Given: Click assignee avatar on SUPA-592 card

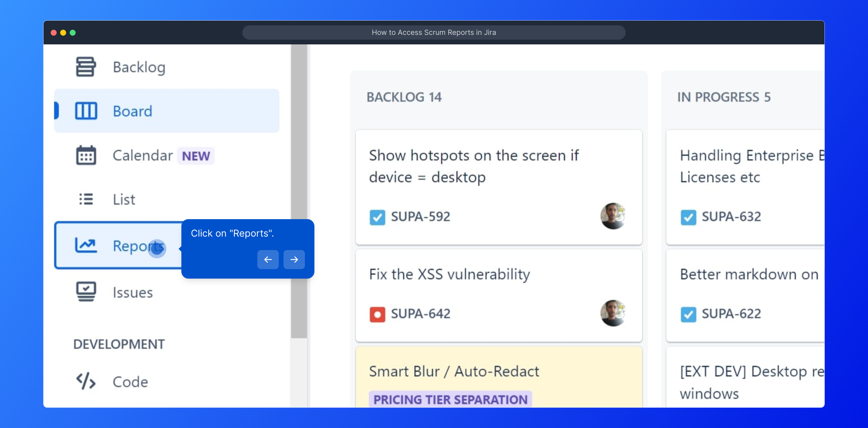Looking at the screenshot, I should [613, 216].
